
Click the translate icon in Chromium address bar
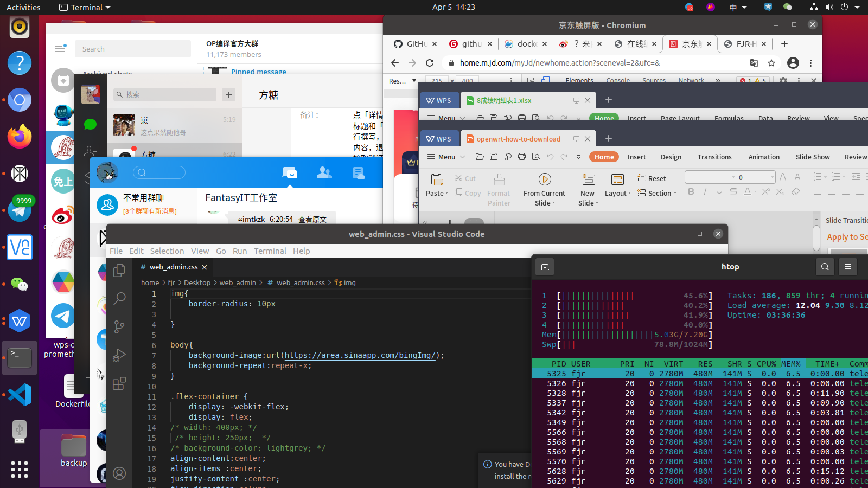click(754, 63)
